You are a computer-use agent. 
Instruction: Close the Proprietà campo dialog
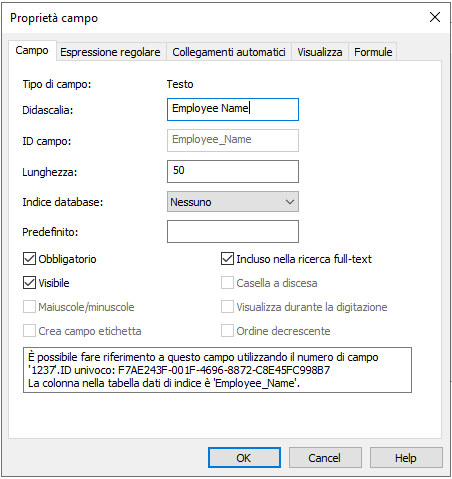435,17
